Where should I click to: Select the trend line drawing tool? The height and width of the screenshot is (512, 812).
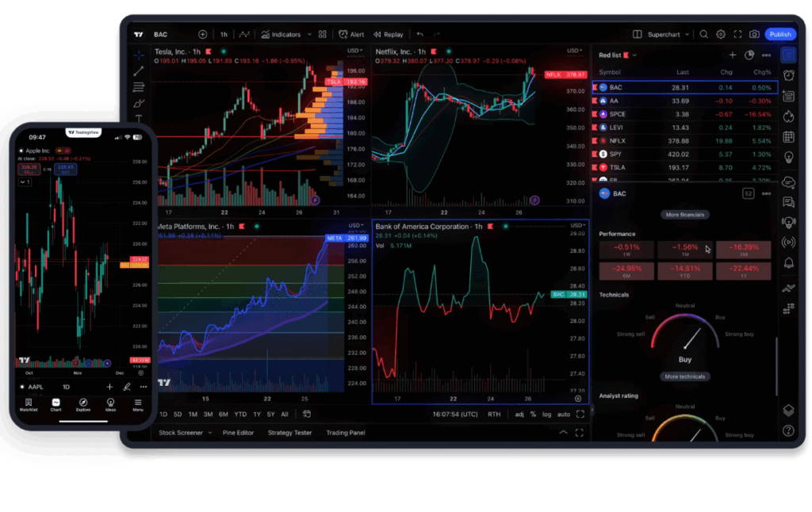[139, 71]
